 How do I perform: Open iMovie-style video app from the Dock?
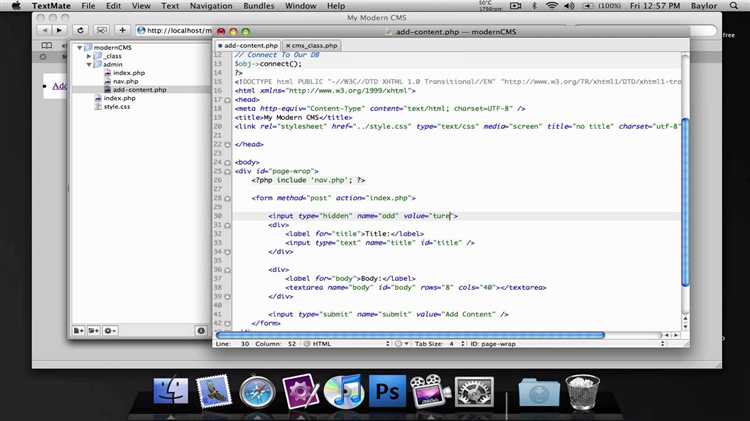click(430, 391)
